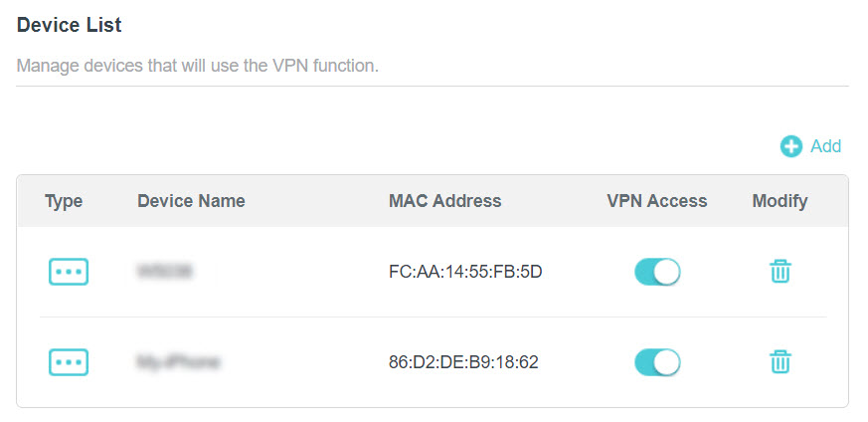
Task: Click device type icon for 86:D2:DE:B9:18:62
Action: 69,362
